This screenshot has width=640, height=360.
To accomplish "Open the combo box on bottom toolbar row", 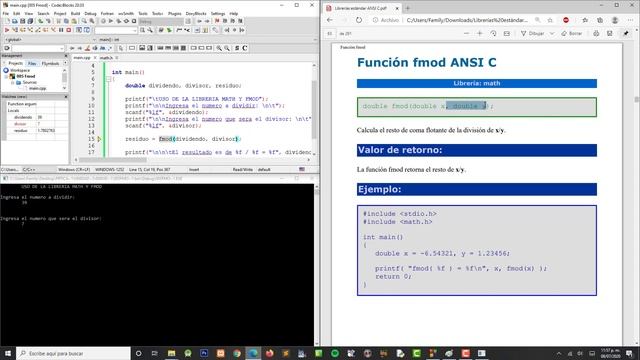I will pyautogui.click(x=38, y=48).
